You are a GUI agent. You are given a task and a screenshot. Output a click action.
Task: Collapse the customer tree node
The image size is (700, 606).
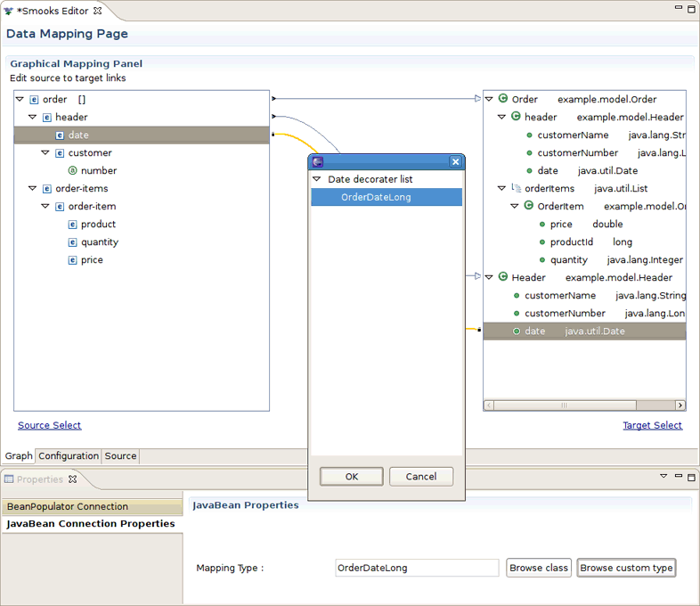45,152
